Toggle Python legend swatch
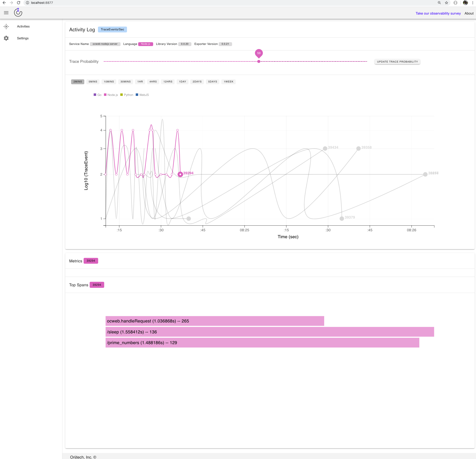The width and height of the screenshot is (476, 459). coord(121,95)
